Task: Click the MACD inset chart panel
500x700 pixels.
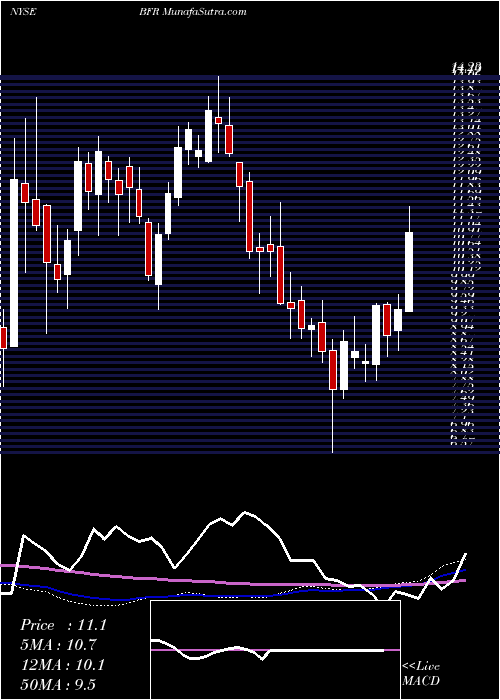Action: click(x=275, y=650)
